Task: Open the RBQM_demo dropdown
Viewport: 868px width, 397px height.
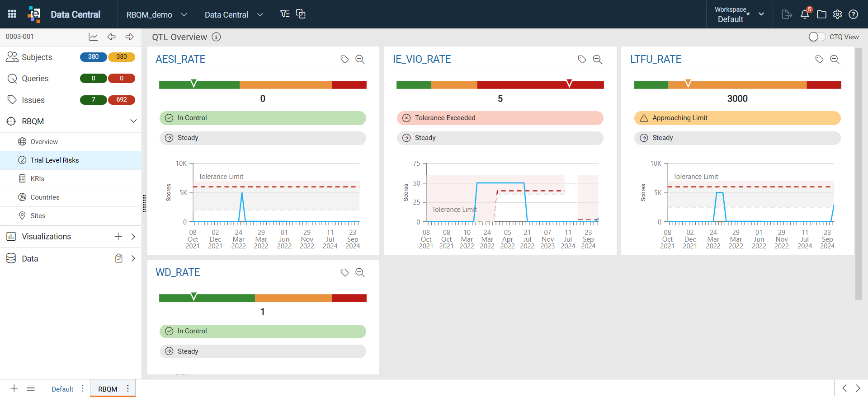Action: (x=156, y=14)
